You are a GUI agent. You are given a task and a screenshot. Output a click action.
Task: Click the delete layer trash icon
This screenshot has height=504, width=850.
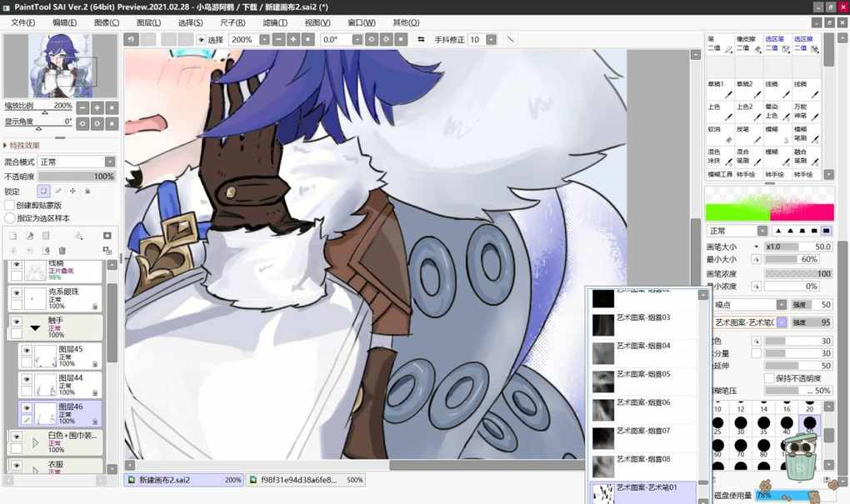[x=62, y=250]
